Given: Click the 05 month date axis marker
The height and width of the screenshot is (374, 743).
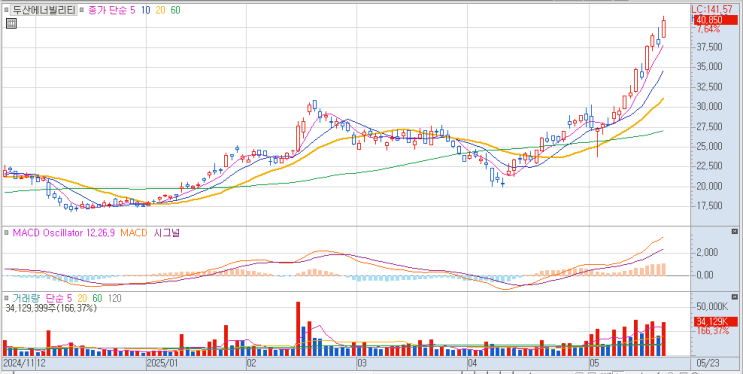Looking at the screenshot, I should [594, 363].
